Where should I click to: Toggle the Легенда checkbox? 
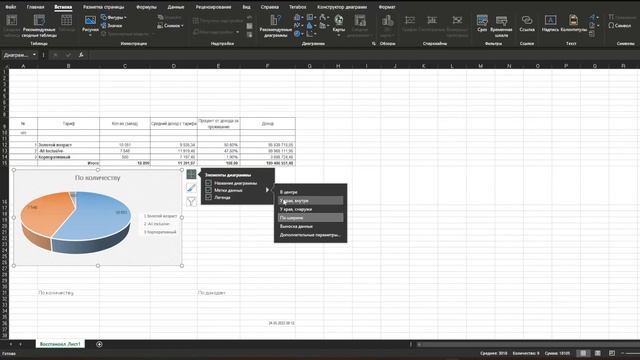pyautogui.click(x=209, y=197)
